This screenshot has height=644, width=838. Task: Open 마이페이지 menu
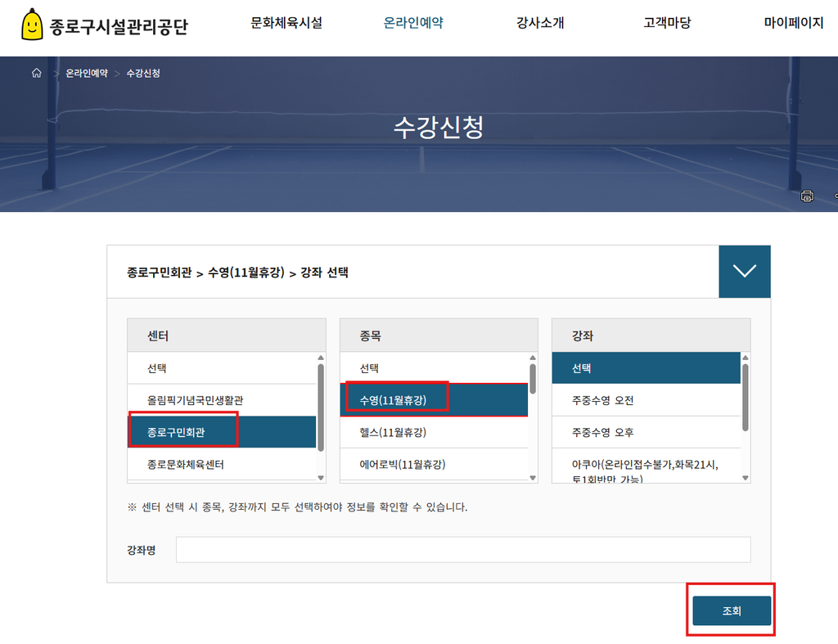(x=794, y=22)
